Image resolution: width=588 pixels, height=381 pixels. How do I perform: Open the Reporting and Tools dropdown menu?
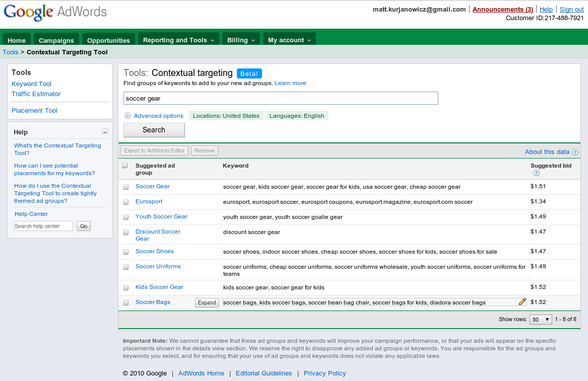[x=178, y=40]
